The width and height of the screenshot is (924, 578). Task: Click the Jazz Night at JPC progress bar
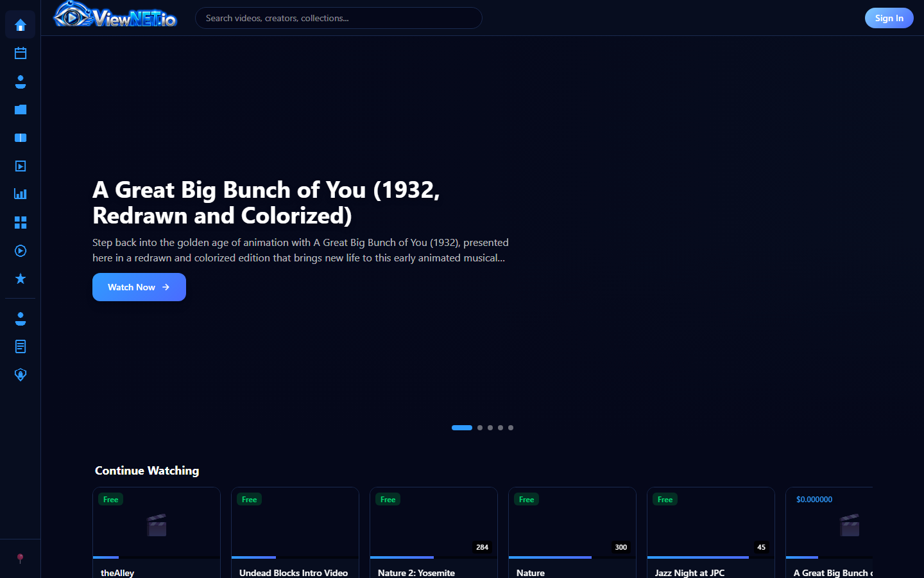(x=711, y=557)
